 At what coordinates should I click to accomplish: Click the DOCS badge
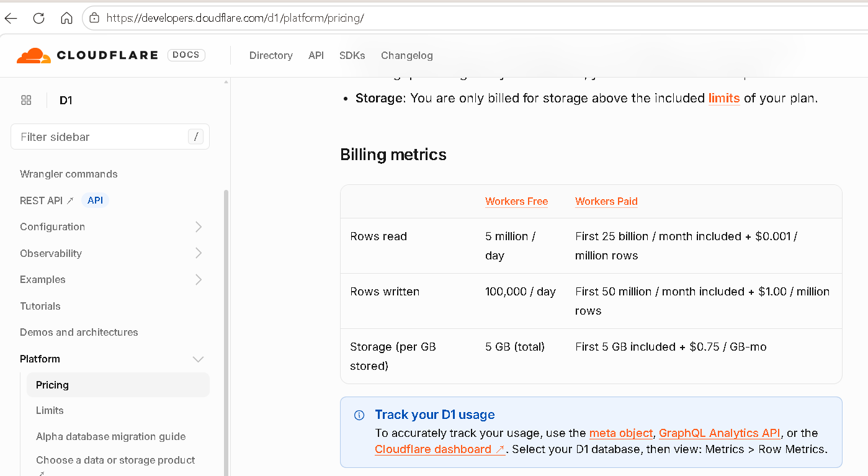tap(186, 55)
